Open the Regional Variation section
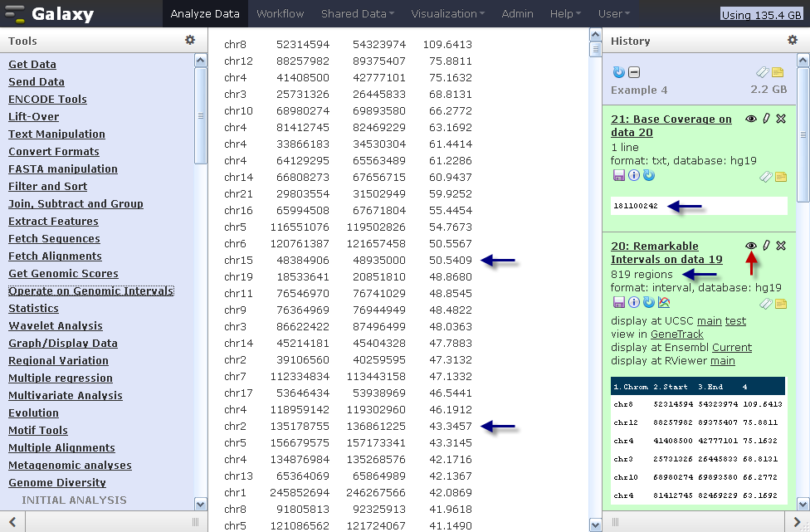This screenshot has width=810, height=532. pos(58,360)
